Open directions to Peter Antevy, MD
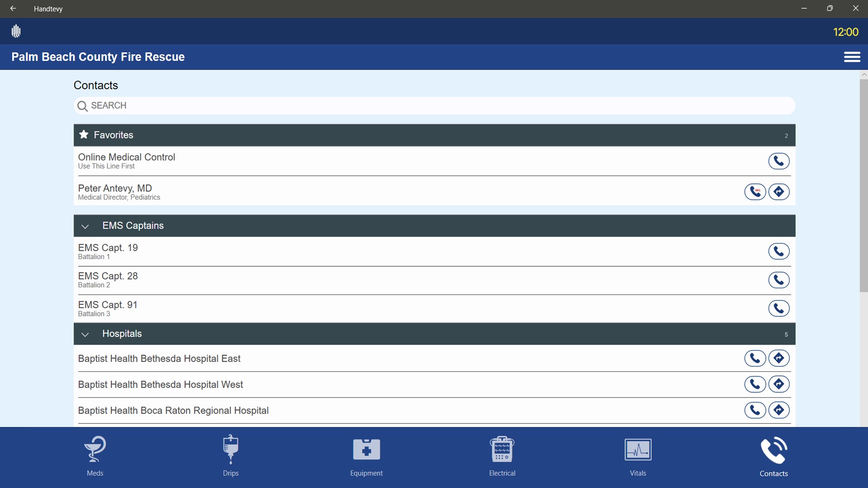 tap(779, 192)
